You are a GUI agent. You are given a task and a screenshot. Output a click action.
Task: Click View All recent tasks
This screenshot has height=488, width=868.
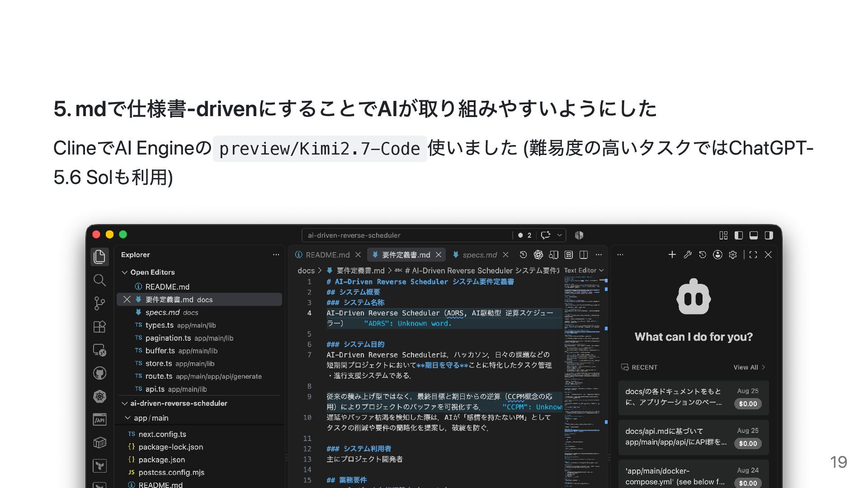pos(749,367)
